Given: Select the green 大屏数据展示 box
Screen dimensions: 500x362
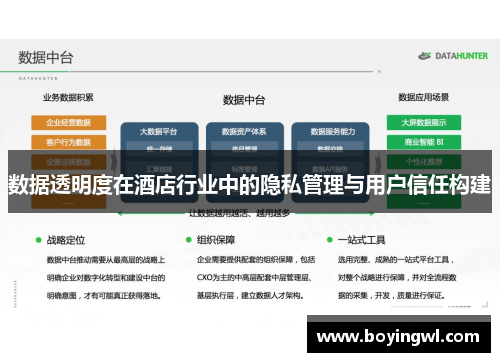Looking at the screenshot, I should (x=424, y=122).
